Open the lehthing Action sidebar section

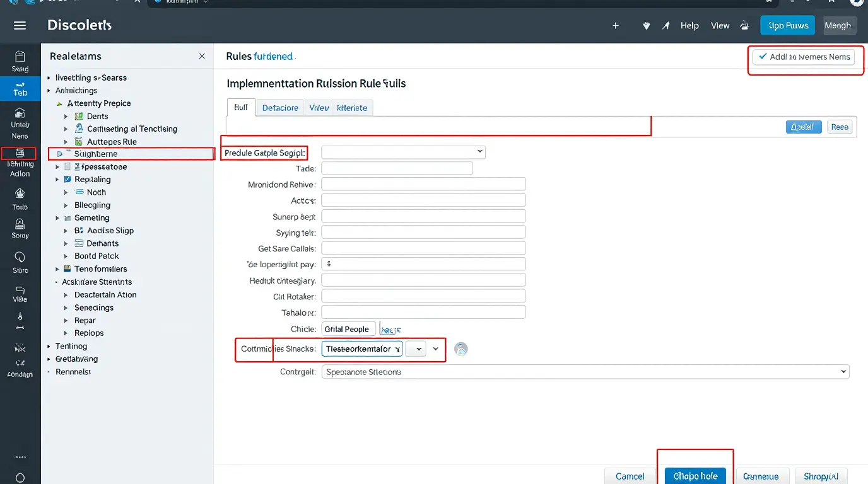[x=20, y=163]
